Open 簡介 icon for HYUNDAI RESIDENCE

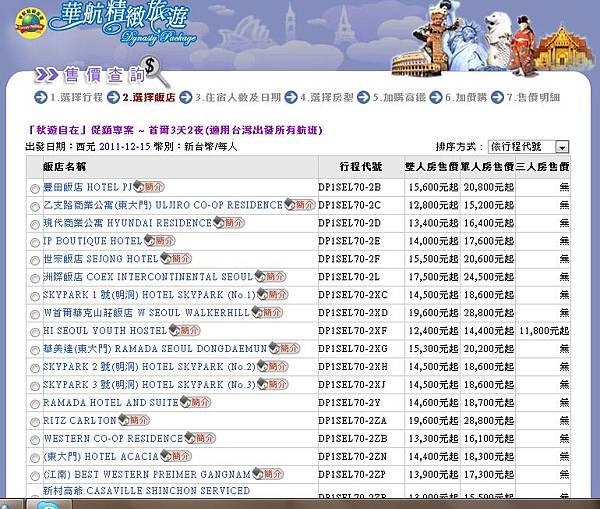pos(229,223)
